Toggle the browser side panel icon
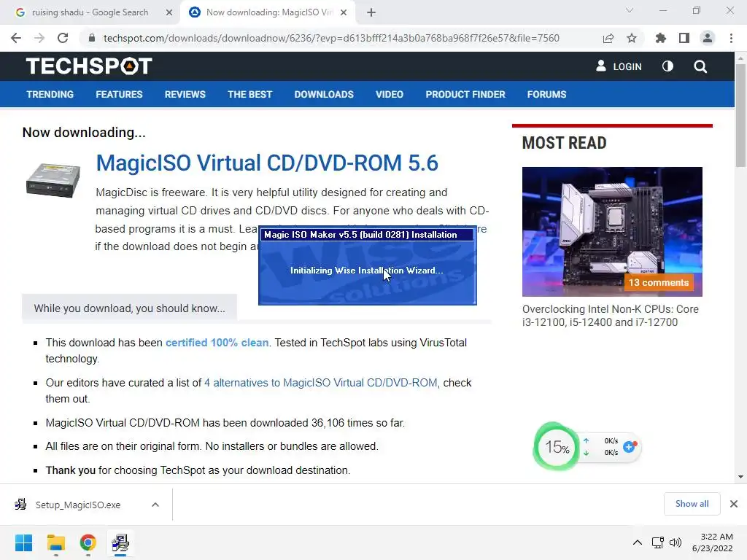Image resolution: width=747 pixels, height=560 pixels. (x=684, y=38)
